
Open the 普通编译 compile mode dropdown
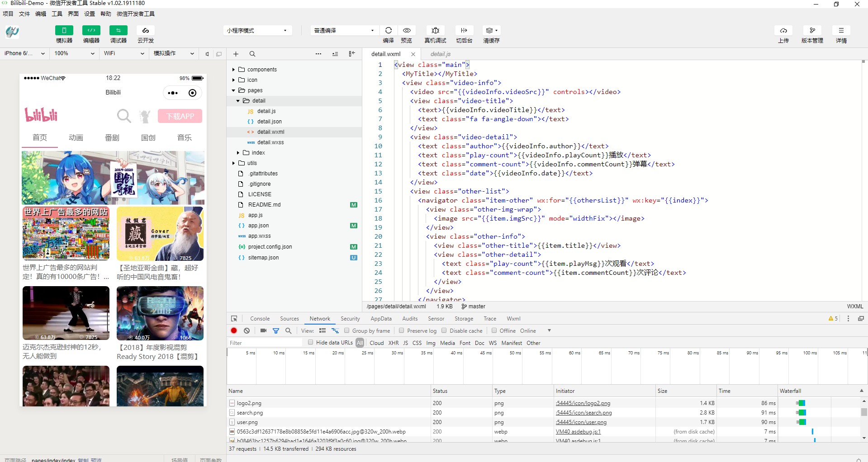(x=344, y=30)
